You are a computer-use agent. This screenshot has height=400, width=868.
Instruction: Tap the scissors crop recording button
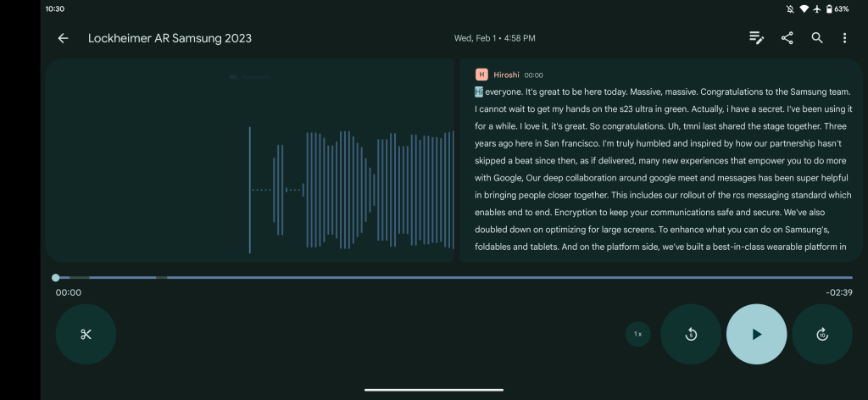(86, 334)
